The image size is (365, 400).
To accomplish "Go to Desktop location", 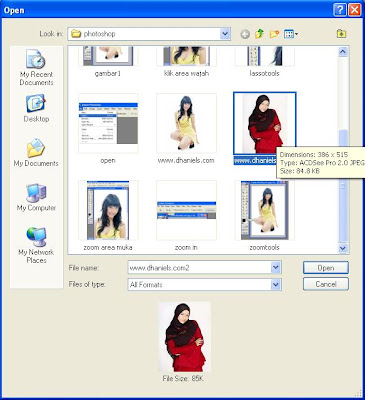I will click(36, 108).
